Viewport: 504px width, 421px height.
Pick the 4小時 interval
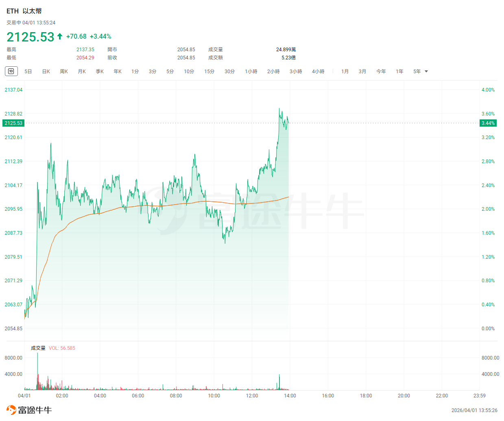tap(318, 72)
